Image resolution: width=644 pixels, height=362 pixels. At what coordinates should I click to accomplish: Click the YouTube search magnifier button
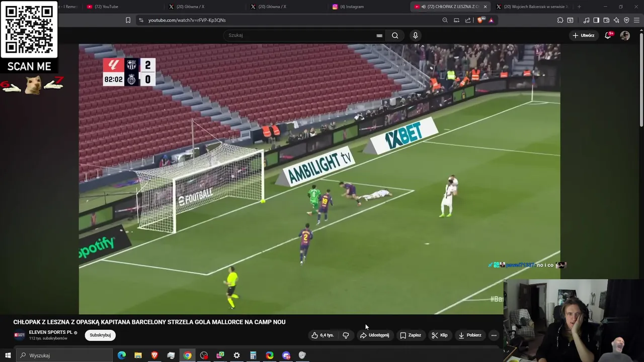pyautogui.click(x=395, y=35)
